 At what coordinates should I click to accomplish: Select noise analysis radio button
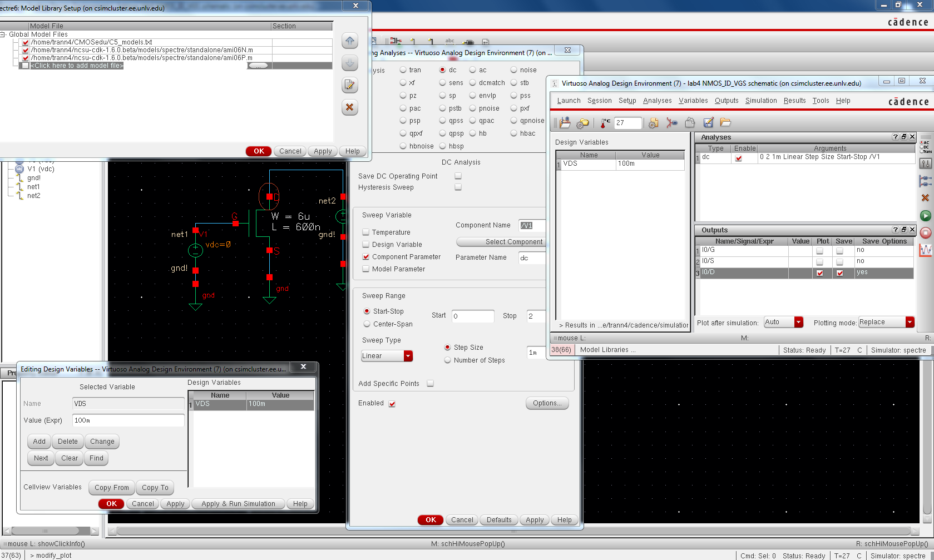pyautogui.click(x=513, y=70)
